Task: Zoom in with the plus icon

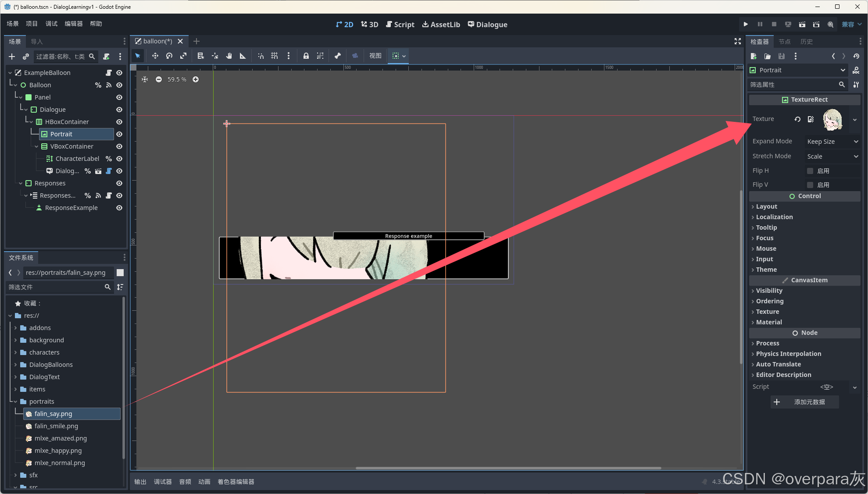Action: coord(196,79)
